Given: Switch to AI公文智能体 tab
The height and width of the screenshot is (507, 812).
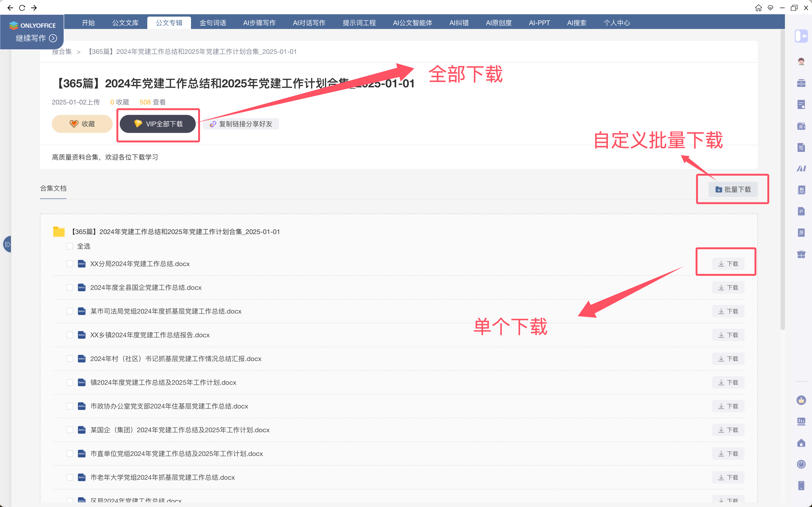Looking at the screenshot, I should [412, 23].
